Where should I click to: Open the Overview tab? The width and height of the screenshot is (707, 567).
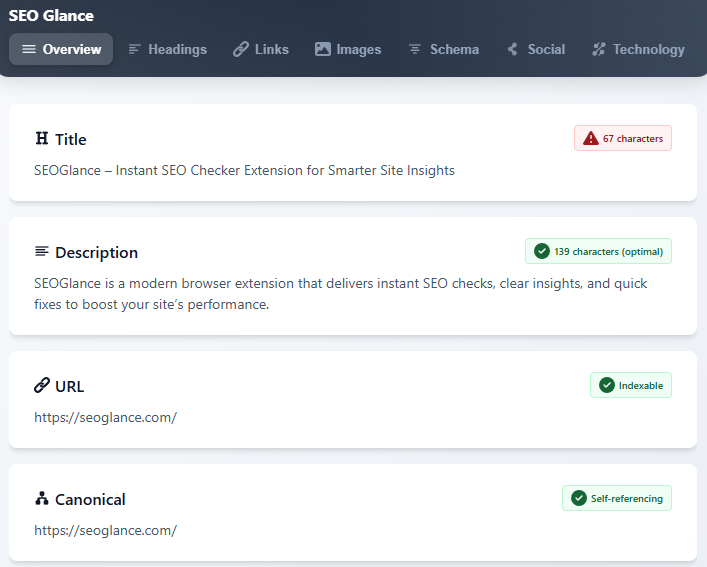pyautogui.click(x=61, y=49)
